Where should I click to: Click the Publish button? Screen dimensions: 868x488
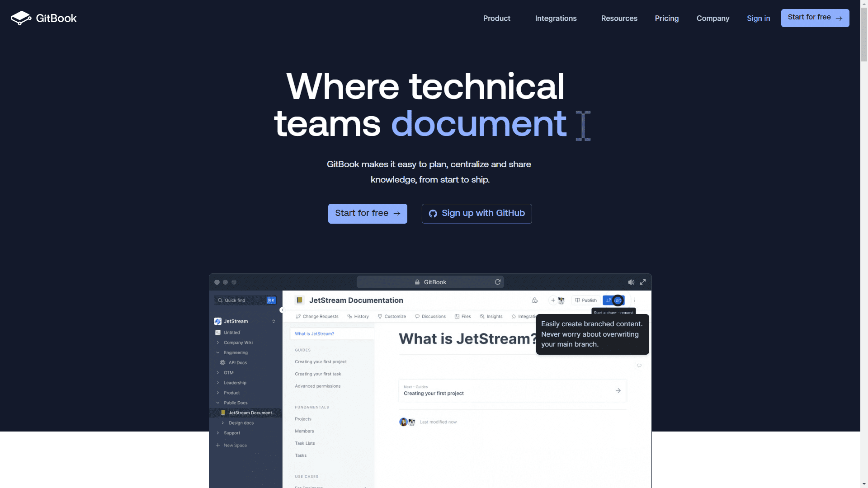(585, 300)
